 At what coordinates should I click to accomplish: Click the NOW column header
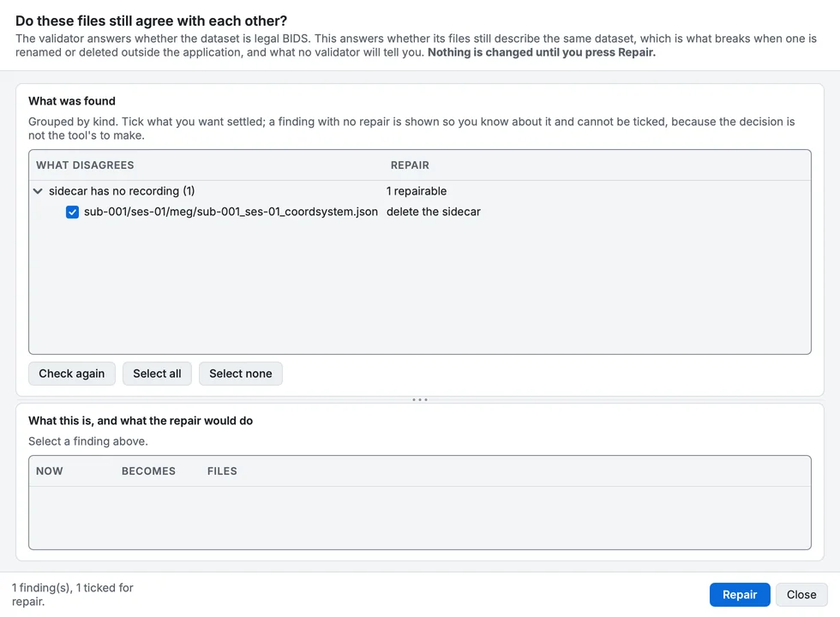(x=50, y=470)
